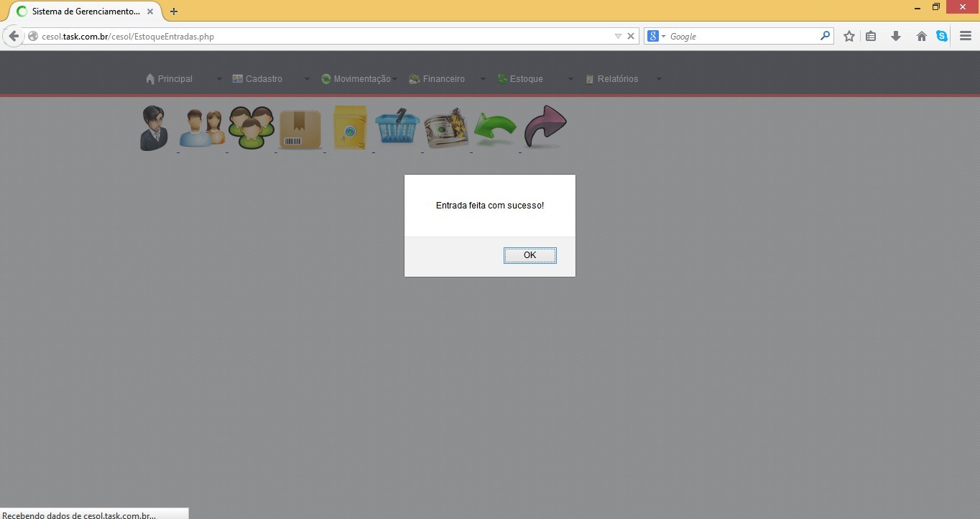
Task: Click the cardboard box with barcode icon
Action: coord(300,129)
